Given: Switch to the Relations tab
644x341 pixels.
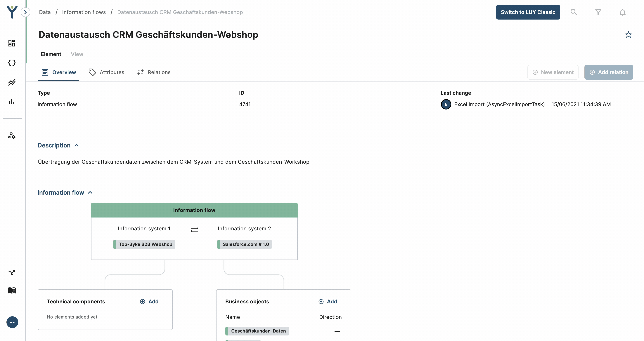Looking at the screenshot, I should pyautogui.click(x=154, y=72).
